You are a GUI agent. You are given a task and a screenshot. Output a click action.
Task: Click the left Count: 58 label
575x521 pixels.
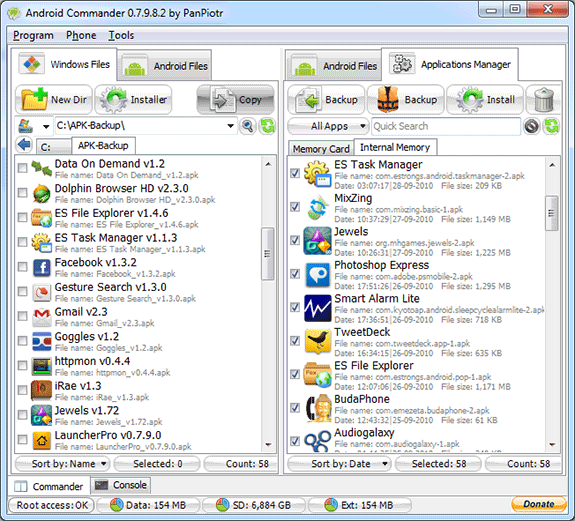(x=241, y=464)
